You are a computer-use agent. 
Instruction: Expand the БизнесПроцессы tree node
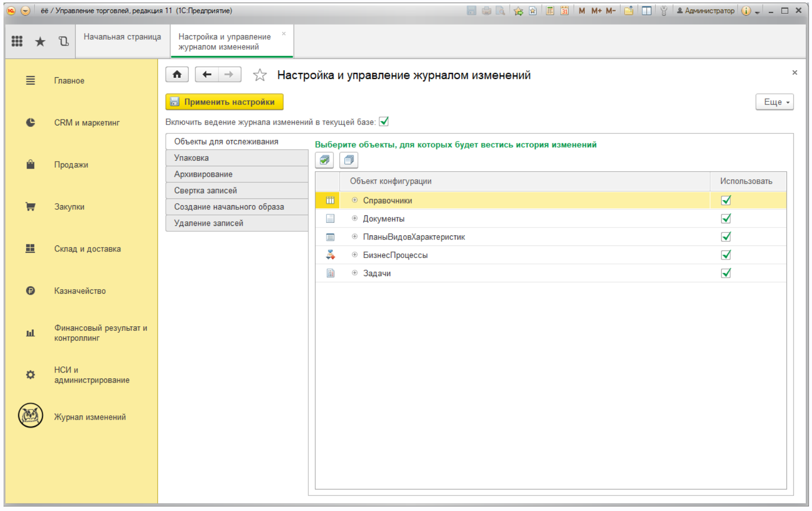coord(355,255)
